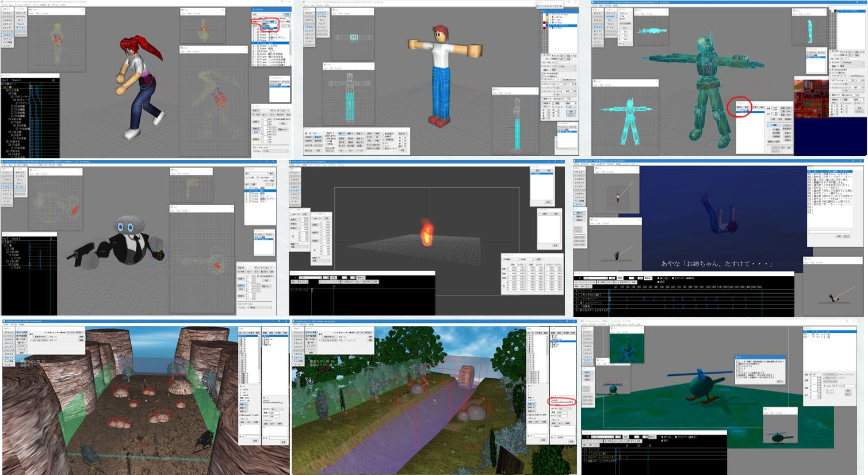Click the highlighted "ムービー" mode button in the underwater movie editor

tap(579, 204)
